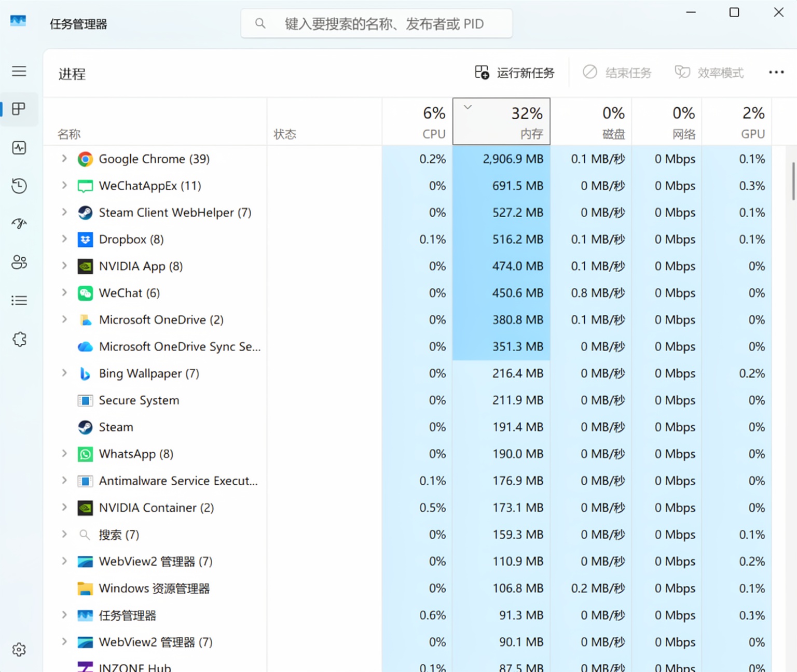Click 效率模式 button
The height and width of the screenshot is (672, 797).
(709, 73)
